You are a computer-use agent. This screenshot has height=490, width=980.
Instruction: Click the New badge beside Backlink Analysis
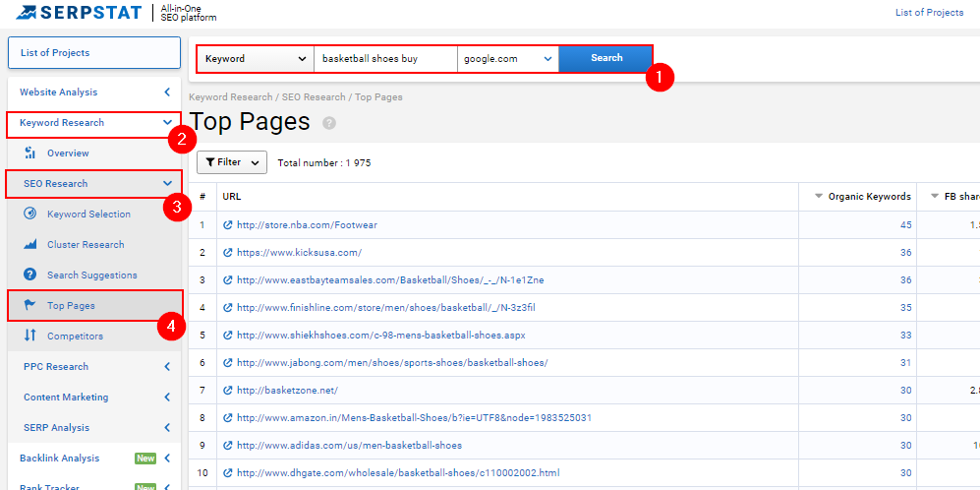click(145, 459)
